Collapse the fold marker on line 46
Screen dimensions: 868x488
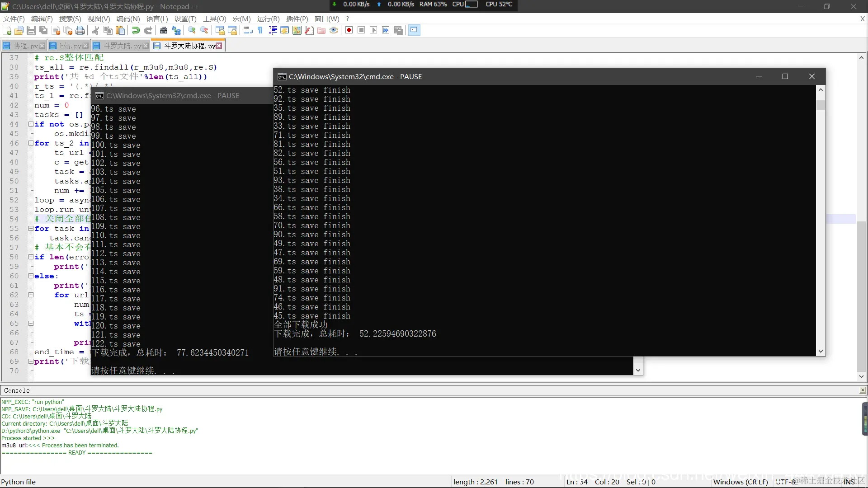[31, 143]
